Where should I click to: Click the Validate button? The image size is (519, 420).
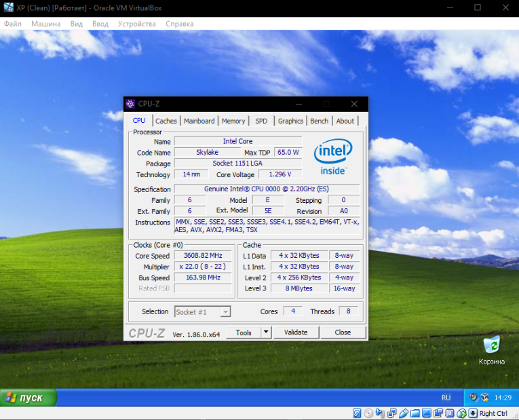[296, 332]
